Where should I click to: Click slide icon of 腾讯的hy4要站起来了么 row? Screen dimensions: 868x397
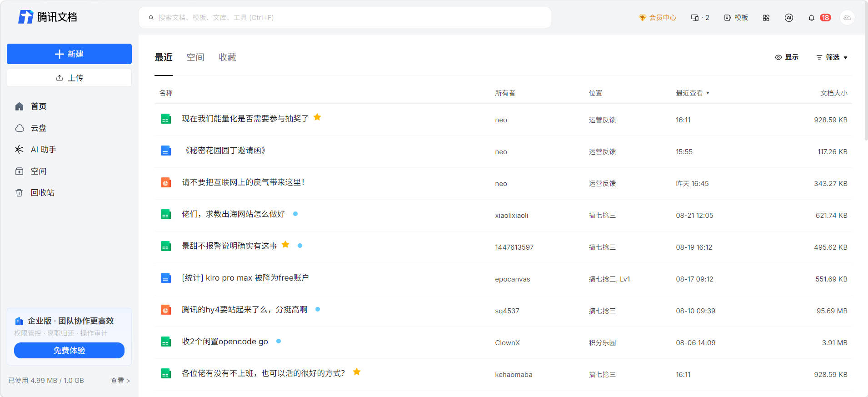(166, 310)
